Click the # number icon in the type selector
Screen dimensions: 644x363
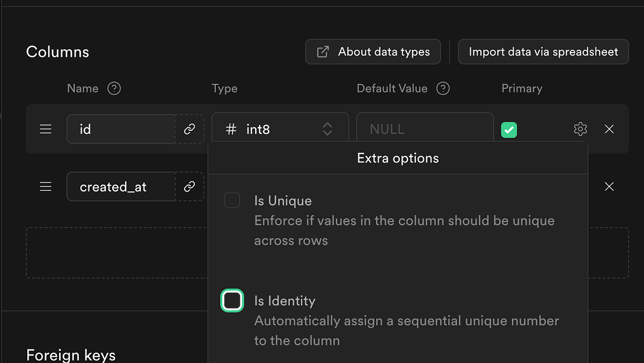(x=231, y=129)
